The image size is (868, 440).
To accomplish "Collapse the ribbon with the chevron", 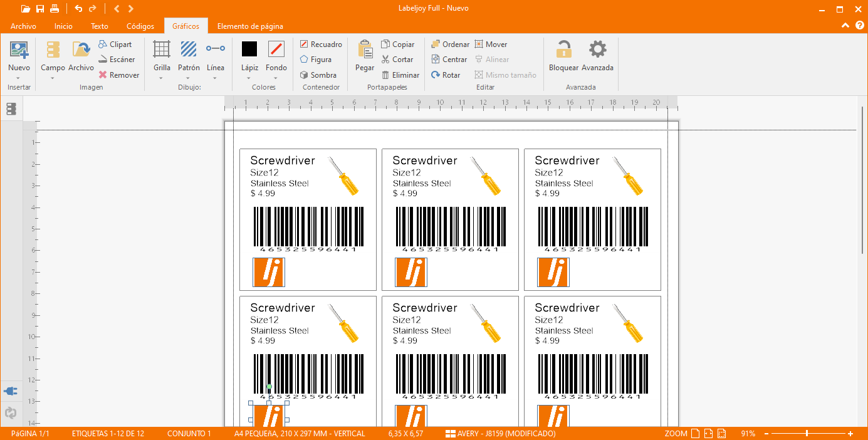I will point(845,26).
